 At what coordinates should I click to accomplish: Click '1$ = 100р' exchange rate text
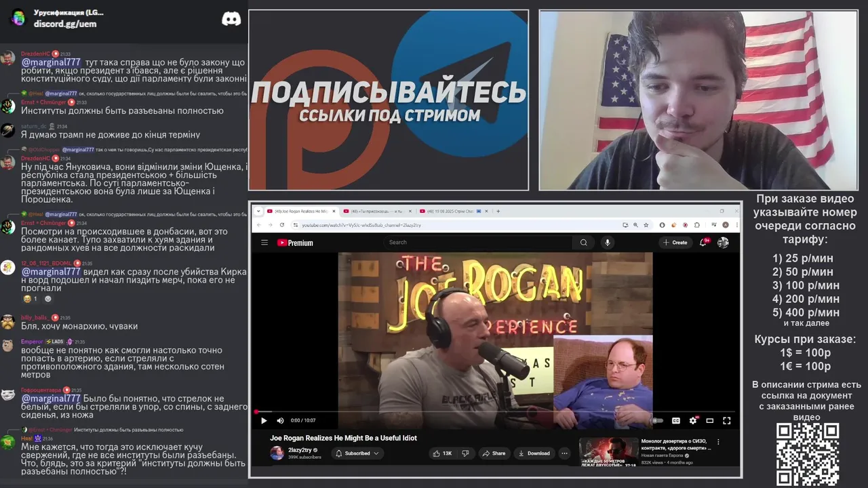[805, 352]
